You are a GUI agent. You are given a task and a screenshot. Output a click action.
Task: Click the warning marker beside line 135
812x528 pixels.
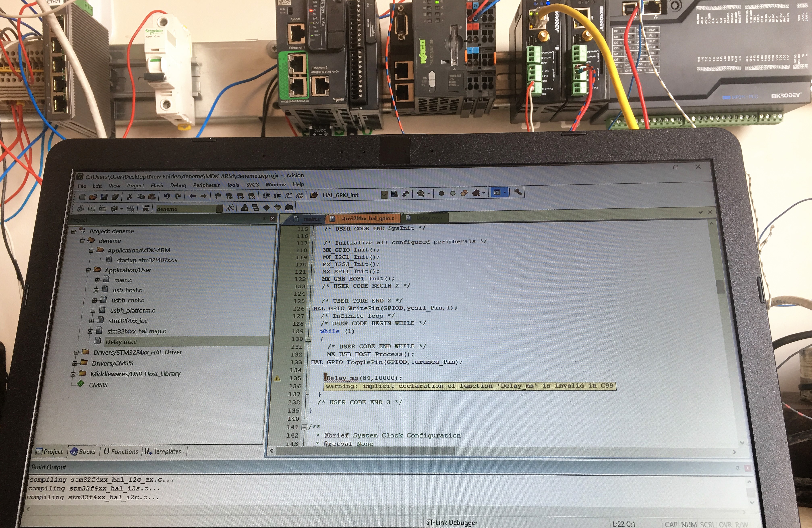(277, 378)
